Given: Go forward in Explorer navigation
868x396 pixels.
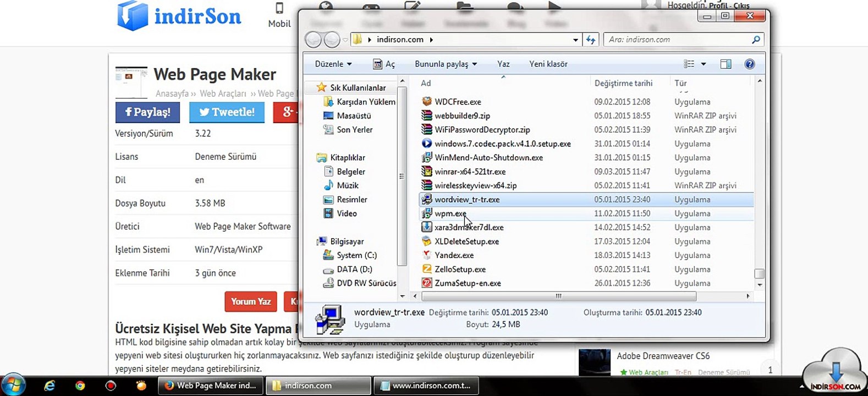Looking at the screenshot, I should coord(332,40).
